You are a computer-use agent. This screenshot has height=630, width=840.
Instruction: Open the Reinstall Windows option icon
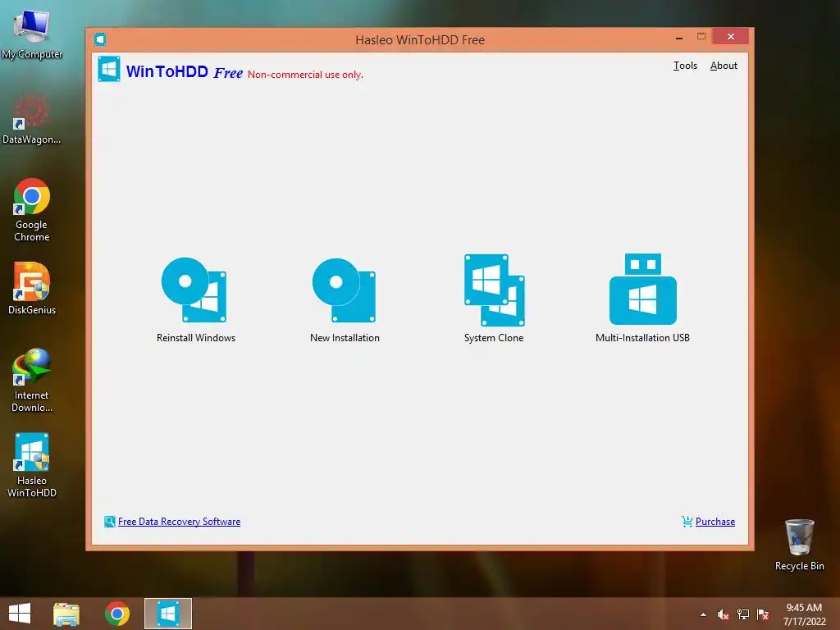194,290
